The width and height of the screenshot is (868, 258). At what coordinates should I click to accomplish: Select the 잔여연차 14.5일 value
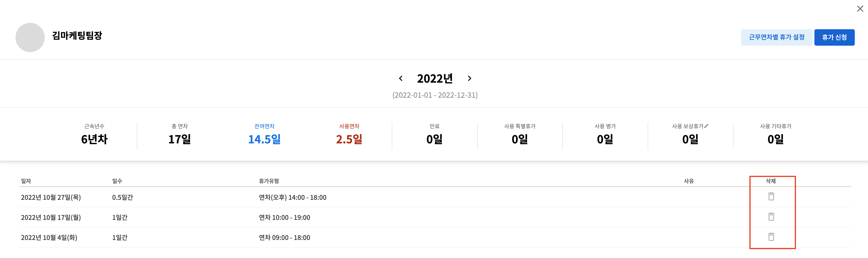click(x=265, y=139)
